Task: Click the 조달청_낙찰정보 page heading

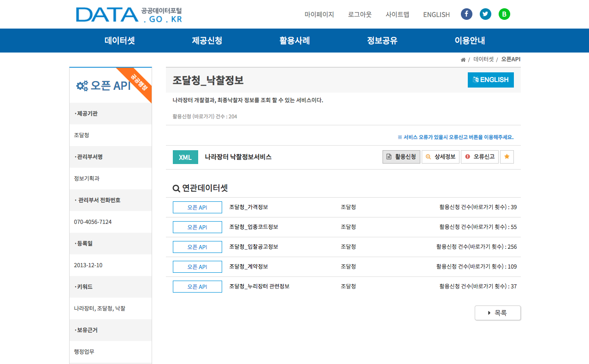Action: click(x=208, y=80)
